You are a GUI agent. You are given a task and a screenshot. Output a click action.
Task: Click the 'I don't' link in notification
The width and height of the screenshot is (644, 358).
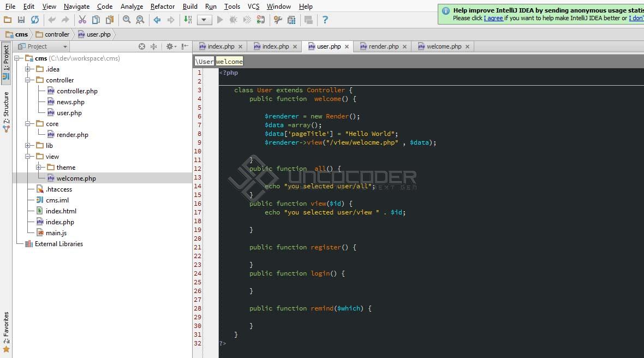[x=636, y=18]
